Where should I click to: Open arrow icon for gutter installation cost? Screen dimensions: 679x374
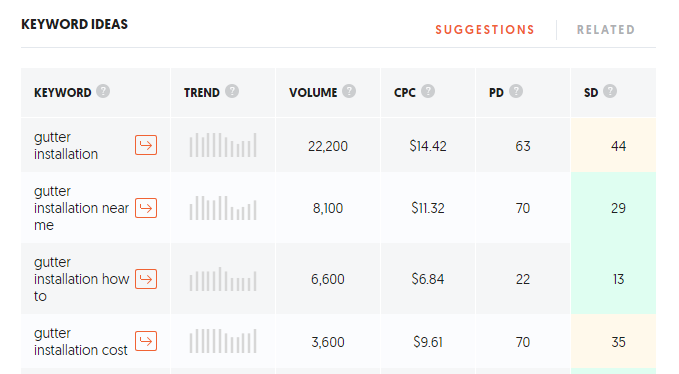click(146, 341)
